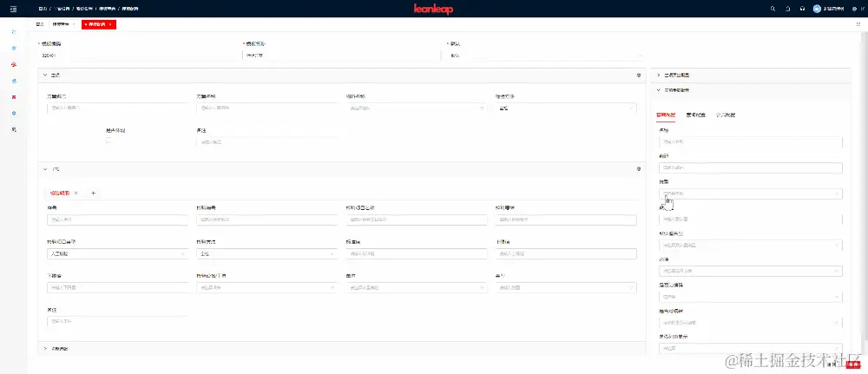Collapse the second form section header chevron

click(45, 168)
